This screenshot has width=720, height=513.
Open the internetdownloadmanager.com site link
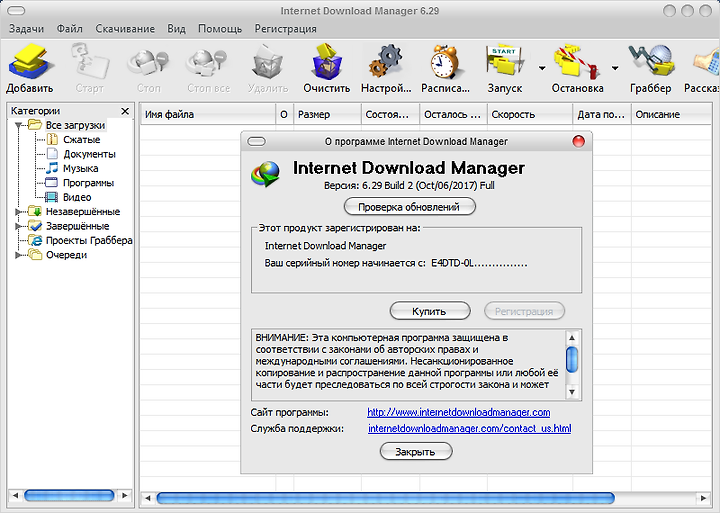(459, 412)
